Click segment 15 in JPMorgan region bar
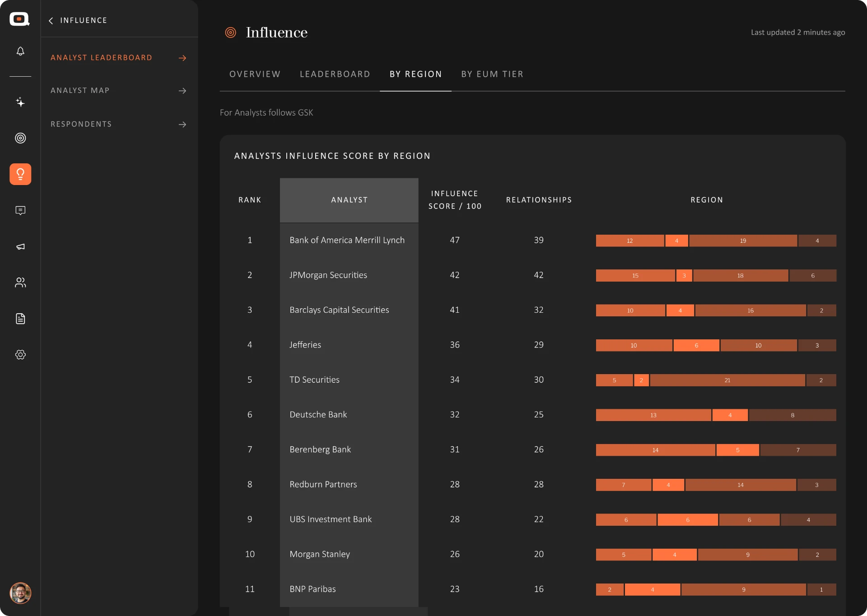The width and height of the screenshot is (867, 616). pos(635,276)
